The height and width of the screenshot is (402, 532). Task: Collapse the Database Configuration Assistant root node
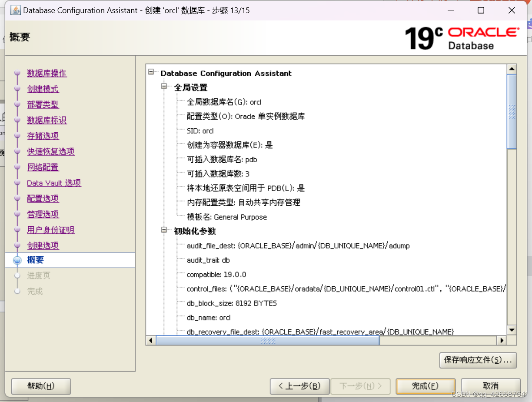pos(151,72)
